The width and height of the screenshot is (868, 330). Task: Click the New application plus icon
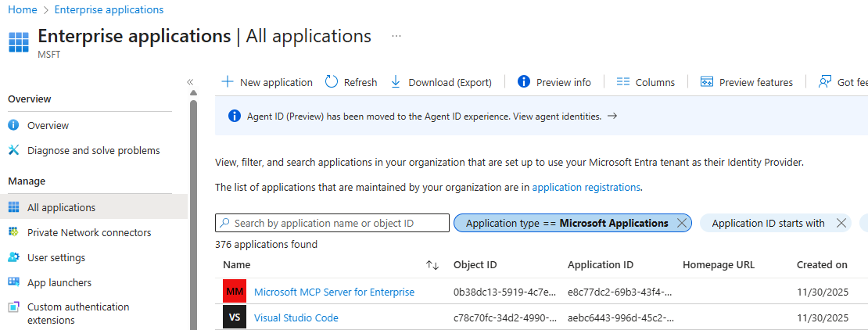(x=228, y=82)
